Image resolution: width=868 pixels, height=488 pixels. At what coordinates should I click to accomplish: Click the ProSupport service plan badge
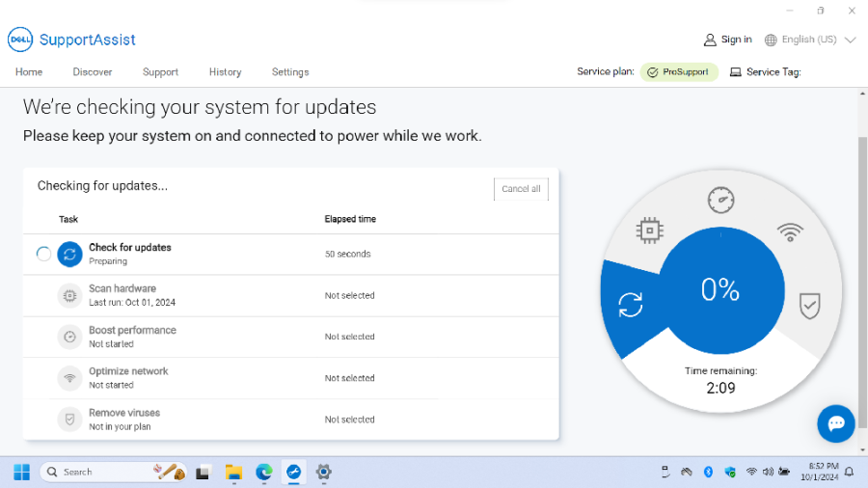(679, 72)
